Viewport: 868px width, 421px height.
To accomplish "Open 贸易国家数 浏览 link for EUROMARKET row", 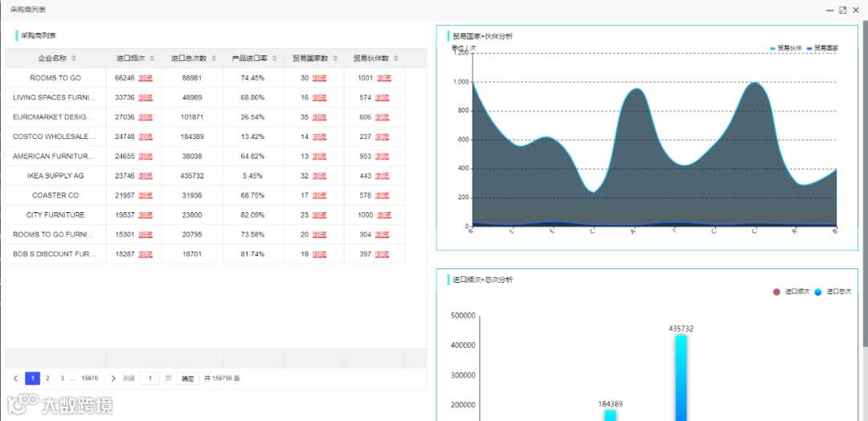I will click(x=319, y=117).
